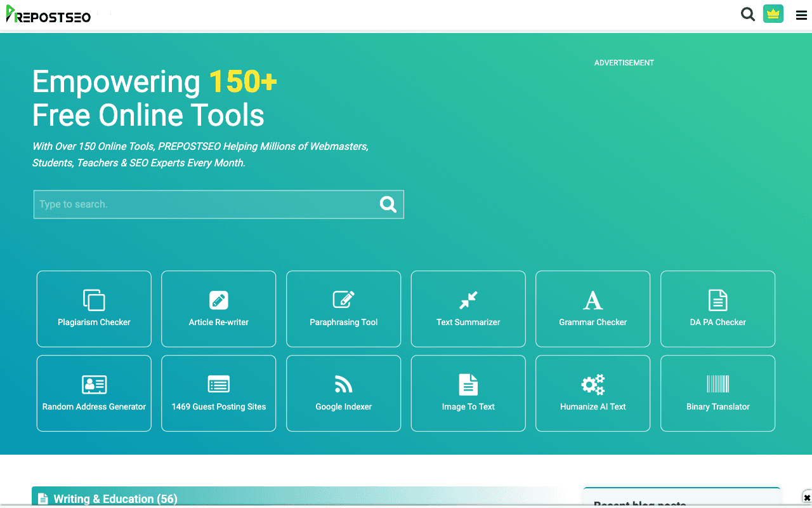Open the hamburger menu
The image size is (812, 508).
point(801,15)
